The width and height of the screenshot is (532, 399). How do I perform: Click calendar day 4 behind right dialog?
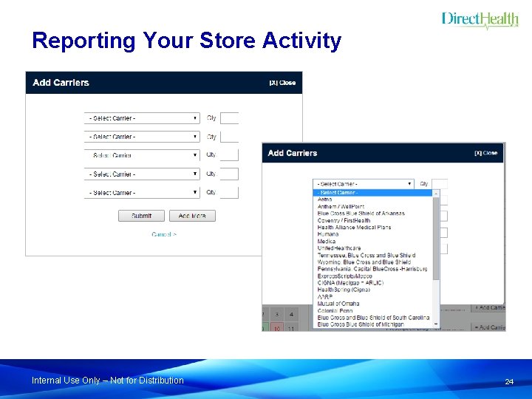point(291,315)
